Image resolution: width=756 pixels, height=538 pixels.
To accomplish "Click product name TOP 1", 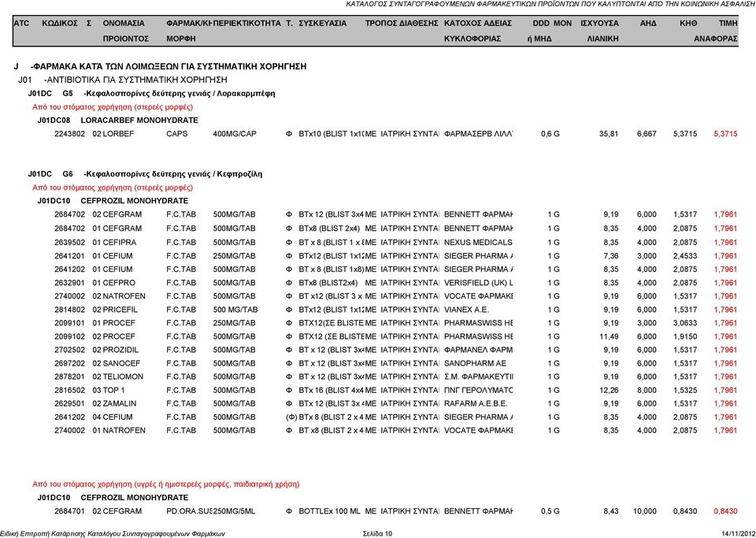I will click(x=113, y=391).
